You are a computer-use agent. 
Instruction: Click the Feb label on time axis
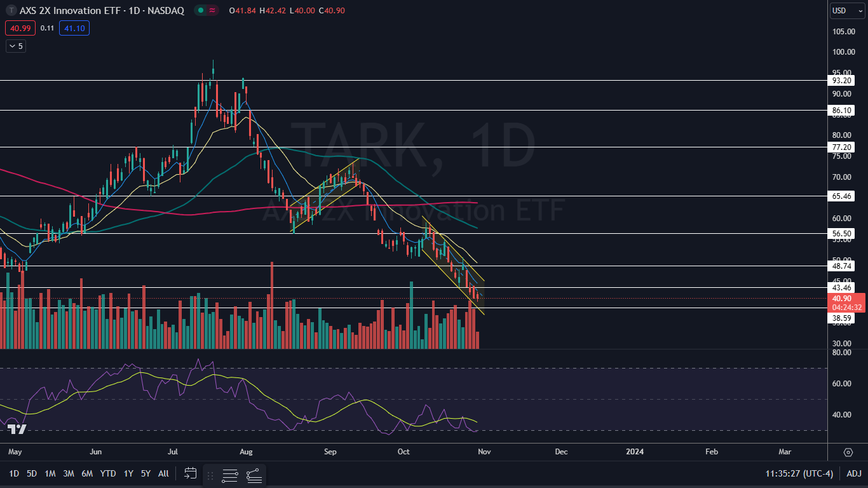712,452
